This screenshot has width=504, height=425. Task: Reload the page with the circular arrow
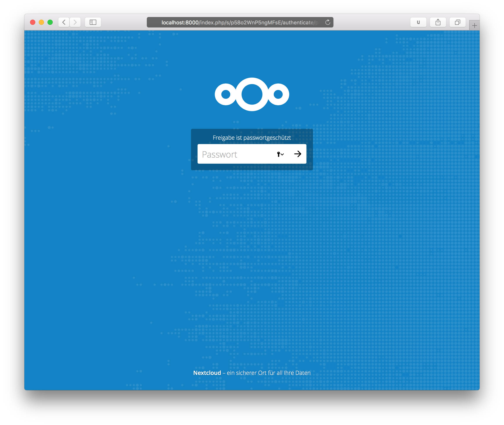click(328, 22)
